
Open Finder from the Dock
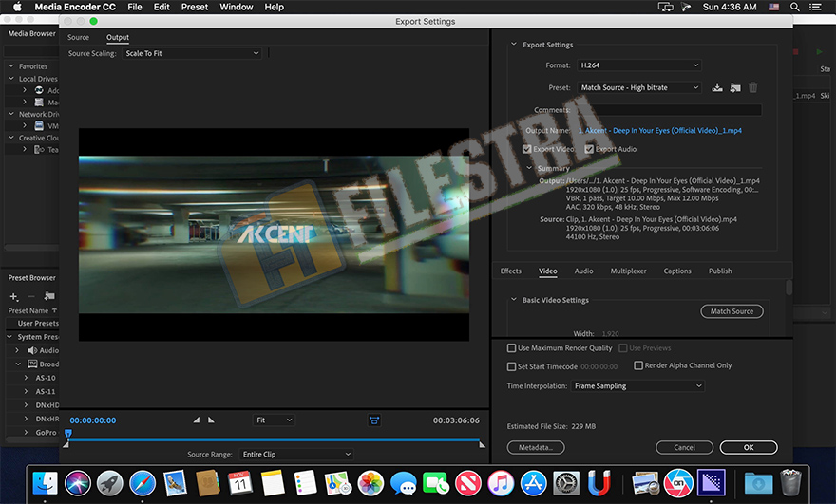(46, 484)
